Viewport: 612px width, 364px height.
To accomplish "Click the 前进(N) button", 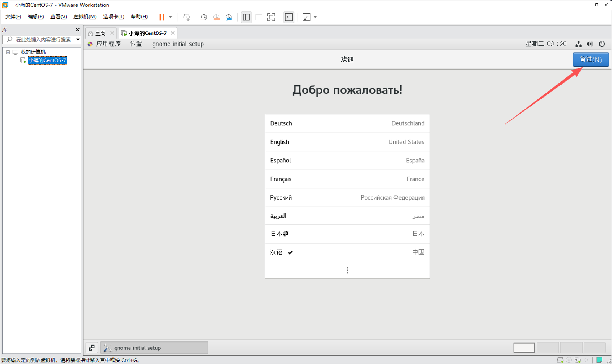I will point(591,60).
